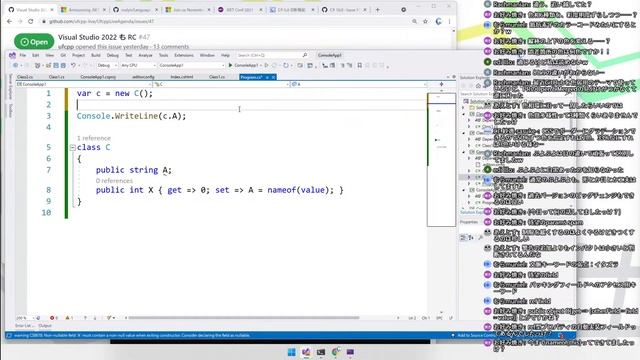This screenshot has height=360, width=640.
Task: Open the Tools menu
Action: pyautogui.click(x=163, y=55)
